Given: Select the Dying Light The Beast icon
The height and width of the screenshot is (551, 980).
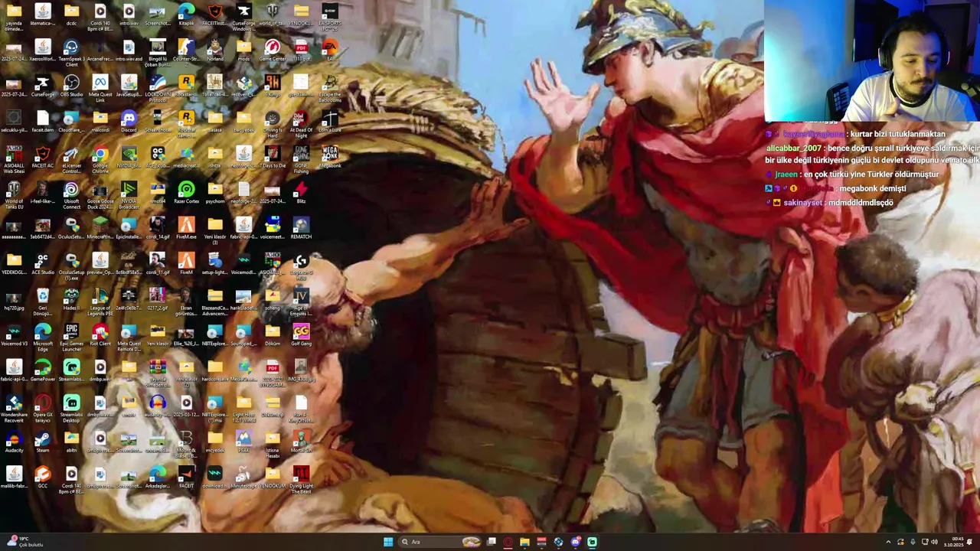Looking at the screenshot, I should click(301, 481).
